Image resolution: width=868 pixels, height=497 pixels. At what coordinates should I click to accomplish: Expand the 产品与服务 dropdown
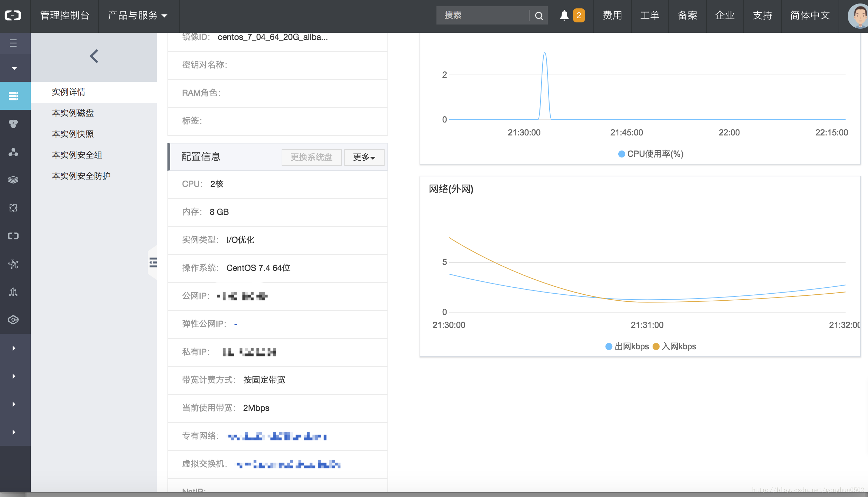tap(138, 15)
